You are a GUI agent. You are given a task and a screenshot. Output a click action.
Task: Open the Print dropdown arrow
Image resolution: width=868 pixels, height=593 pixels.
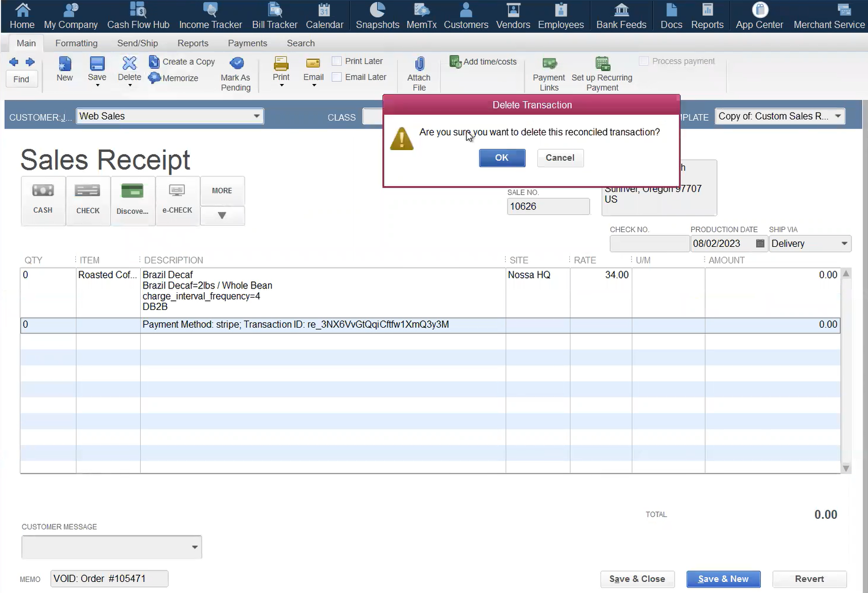pos(282,85)
